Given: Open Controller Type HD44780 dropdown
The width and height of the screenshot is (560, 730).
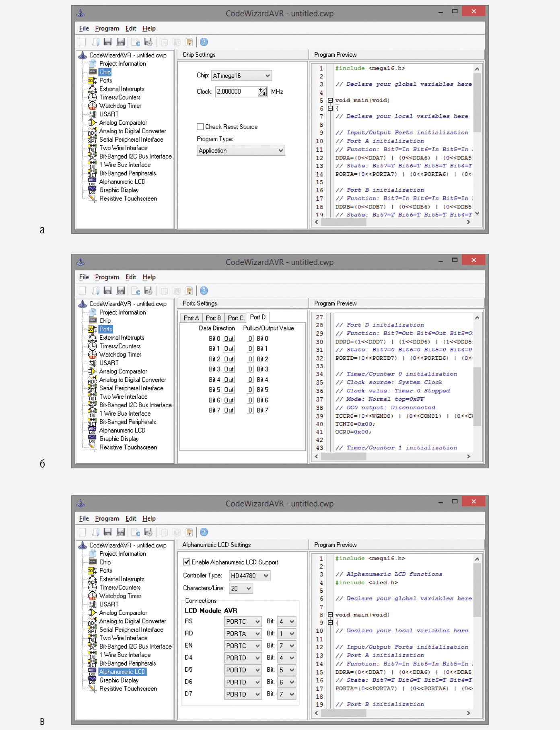Looking at the screenshot, I should click(249, 576).
